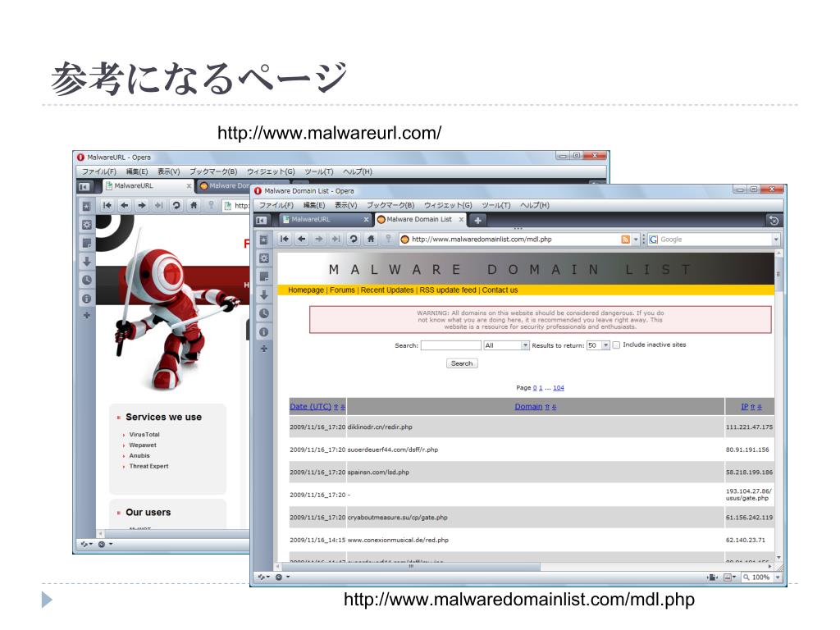Open the 表示(V) menu in the MalwareURL window
The width and height of the screenshot is (840, 630).
point(169,171)
